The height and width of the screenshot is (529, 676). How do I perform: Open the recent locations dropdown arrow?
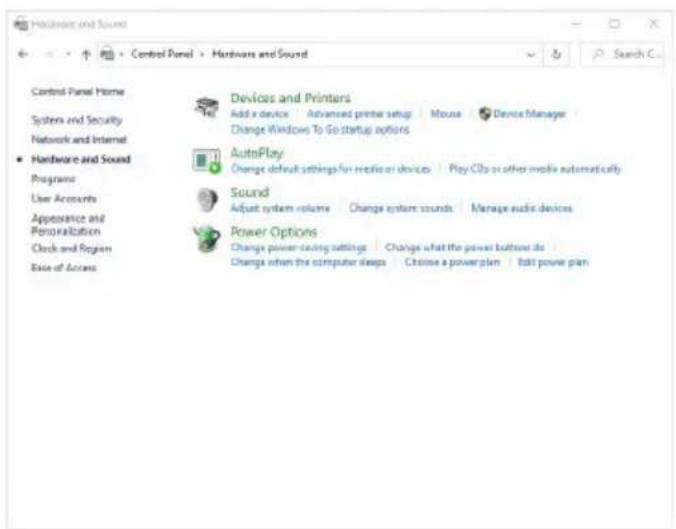68,54
